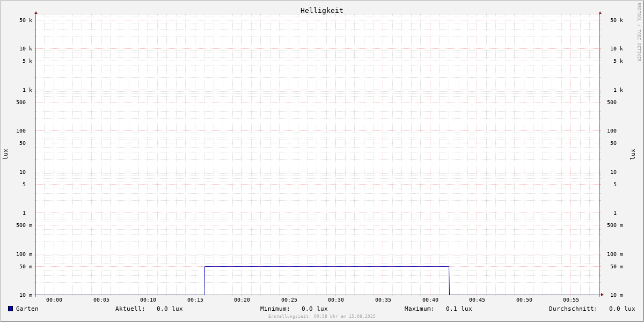Select "500" on the left axis
Viewport: 644px width, 322px height.
21,103
